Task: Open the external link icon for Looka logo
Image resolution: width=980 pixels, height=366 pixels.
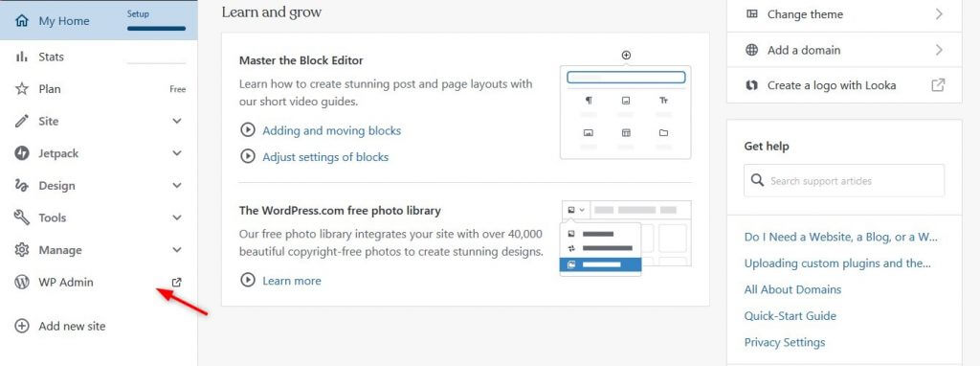Action: (x=938, y=85)
